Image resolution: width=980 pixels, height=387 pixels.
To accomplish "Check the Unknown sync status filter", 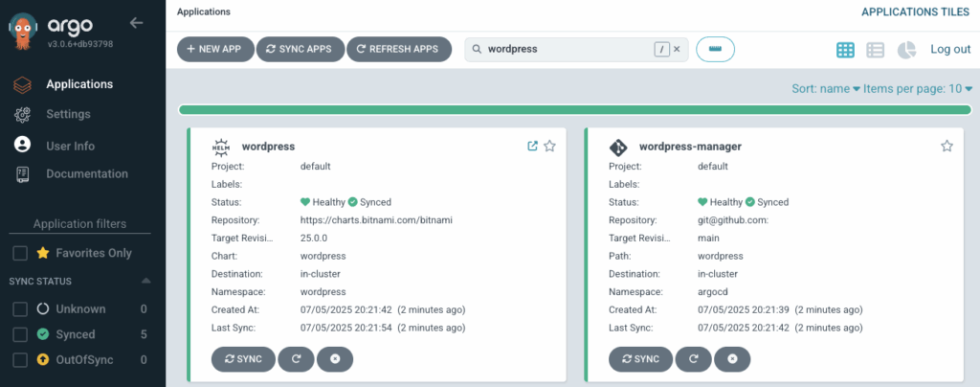I will [20, 309].
